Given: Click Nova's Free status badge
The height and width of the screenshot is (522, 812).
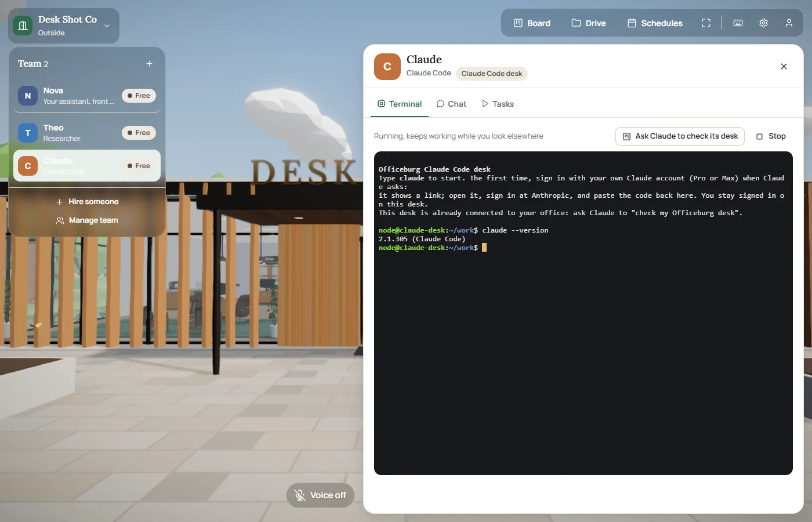Looking at the screenshot, I should pyautogui.click(x=139, y=96).
